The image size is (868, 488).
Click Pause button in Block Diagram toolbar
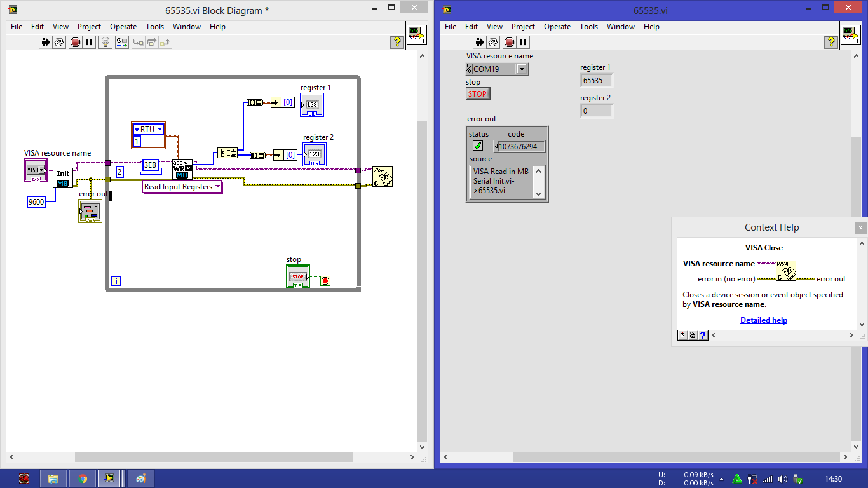coord(89,43)
